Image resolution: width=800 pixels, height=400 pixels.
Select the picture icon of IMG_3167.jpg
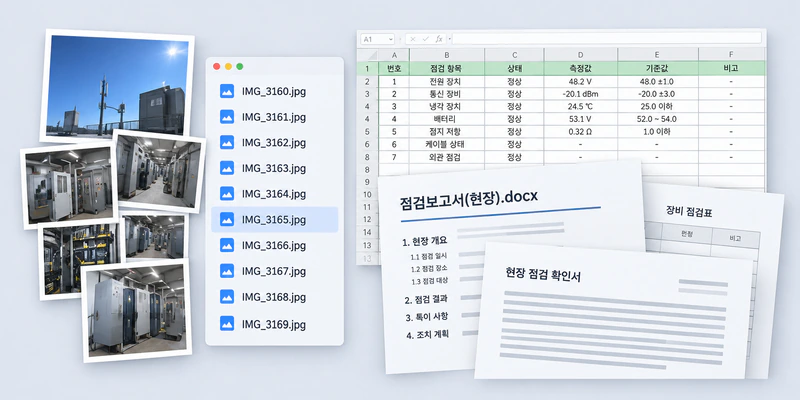(x=227, y=271)
